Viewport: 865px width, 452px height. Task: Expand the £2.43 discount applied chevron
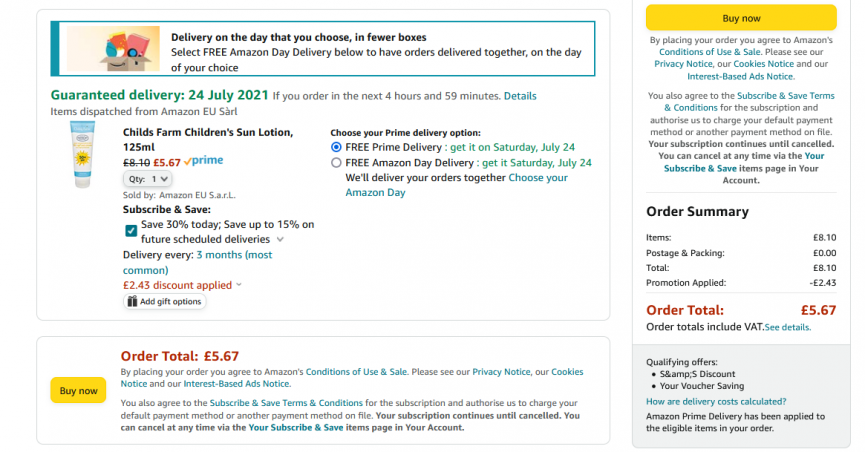pyautogui.click(x=239, y=285)
